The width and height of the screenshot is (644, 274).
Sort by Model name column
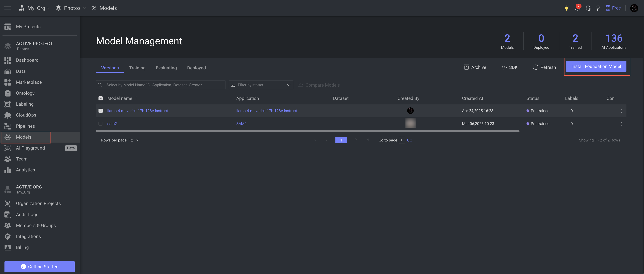[122, 98]
